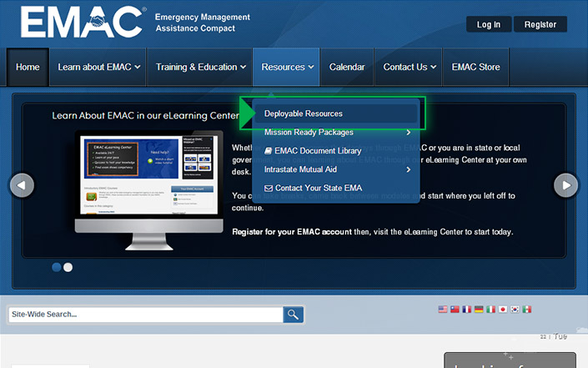
Task: Select the second white slide indicator dot
Action: [x=68, y=267]
